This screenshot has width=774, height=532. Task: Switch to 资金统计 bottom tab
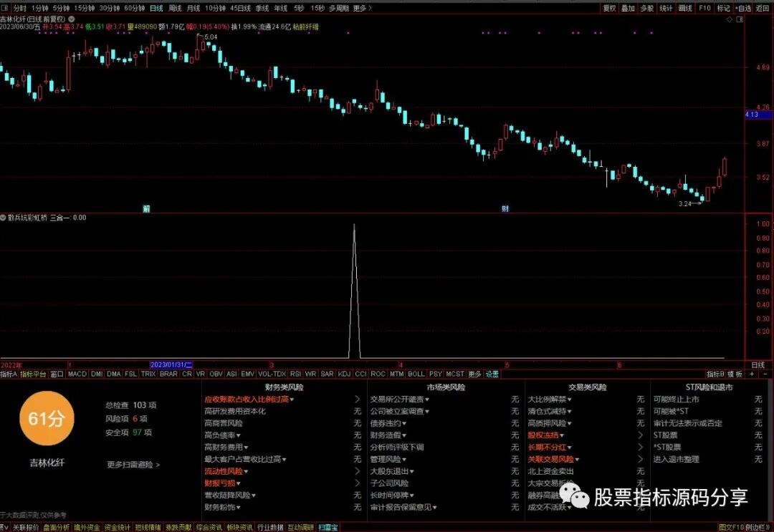117,528
